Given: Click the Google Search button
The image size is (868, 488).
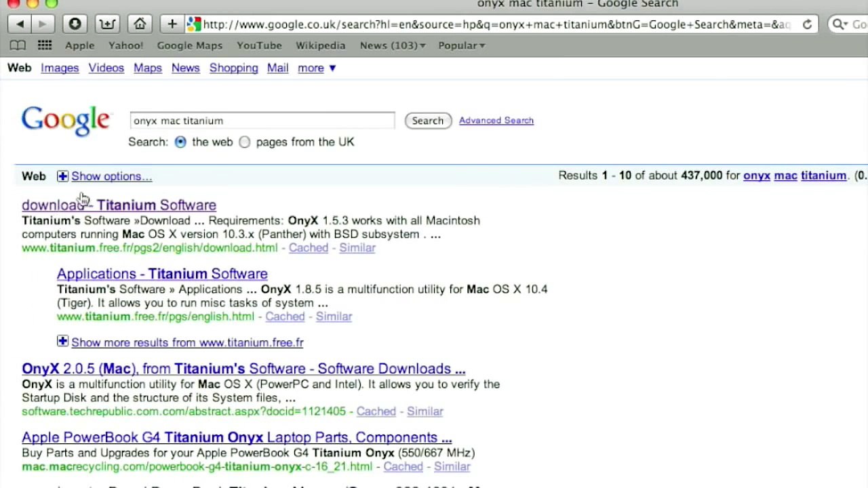Looking at the screenshot, I should click(428, 121).
